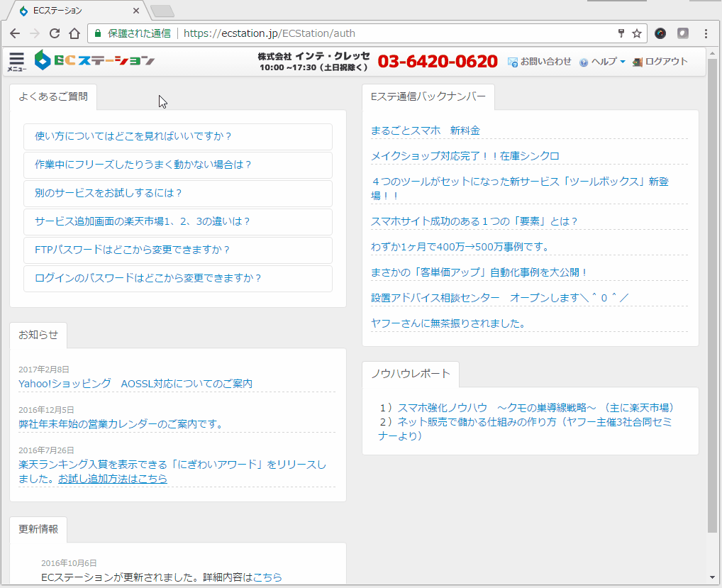Open わずか1ヶ月で400万→500万事例です。 link
Viewport: 722px width, 588px height.
(x=461, y=247)
